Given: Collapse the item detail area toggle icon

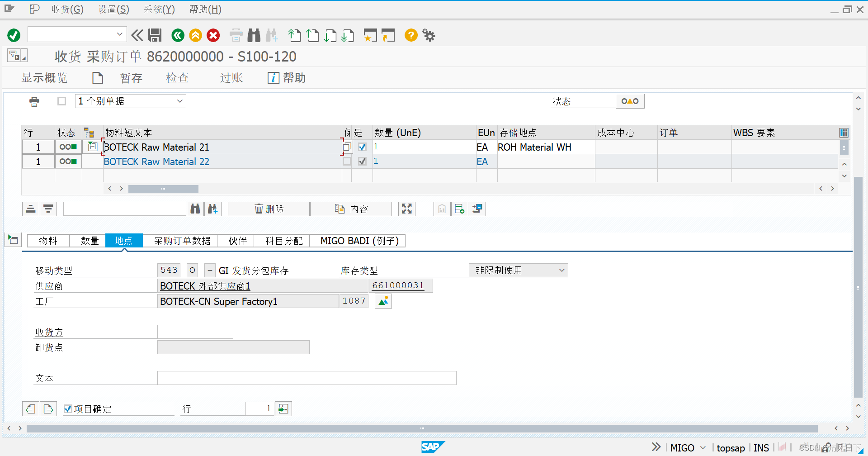Looking at the screenshot, I should (13, 240).
